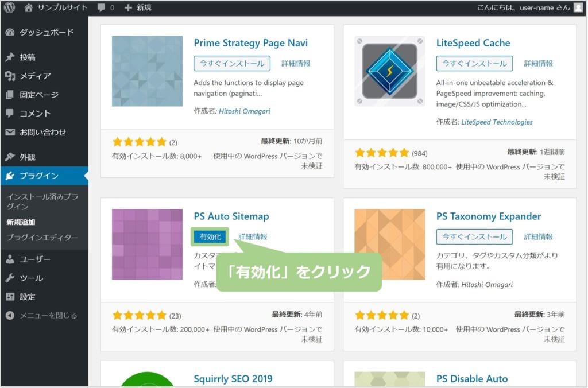Open the 投稿 menu
The width and height of the screenshot is (588, 388).
click(x=44, y=57)
